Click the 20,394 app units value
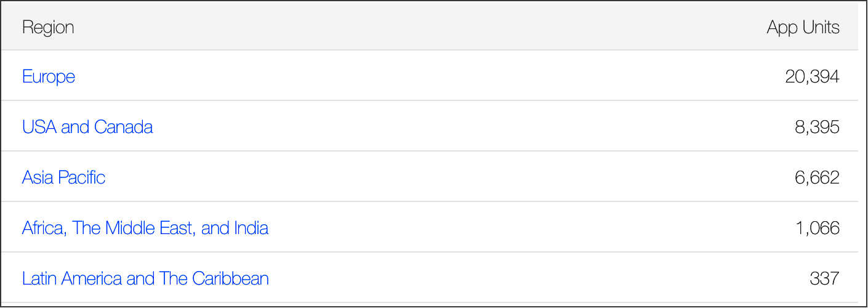 (x=812, y=76)
